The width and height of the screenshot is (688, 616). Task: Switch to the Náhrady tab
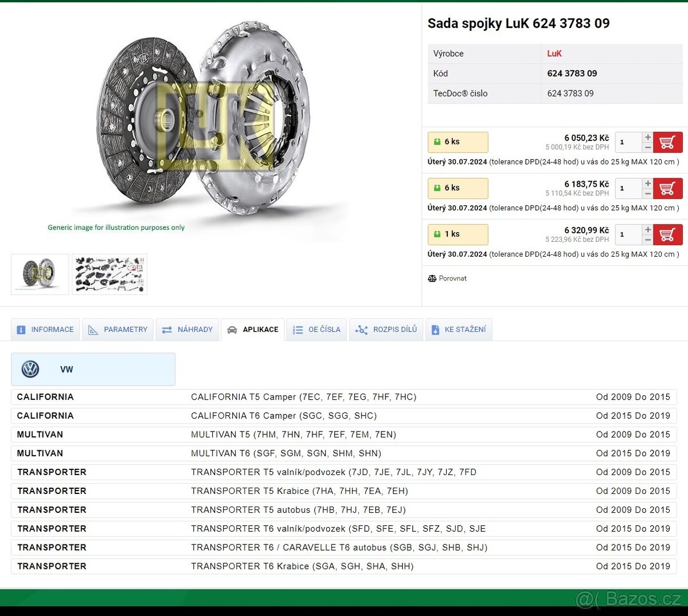pos(187,329)
